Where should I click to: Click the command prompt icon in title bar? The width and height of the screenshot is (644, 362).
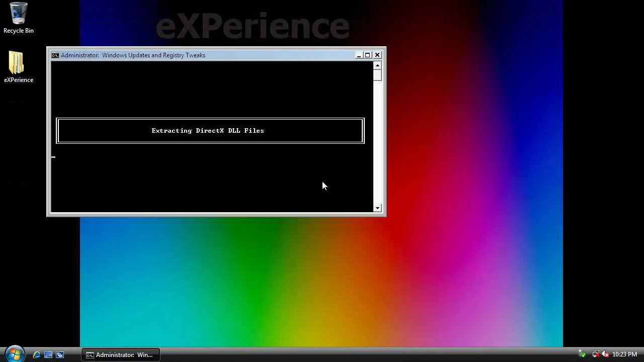pos(55,55)
